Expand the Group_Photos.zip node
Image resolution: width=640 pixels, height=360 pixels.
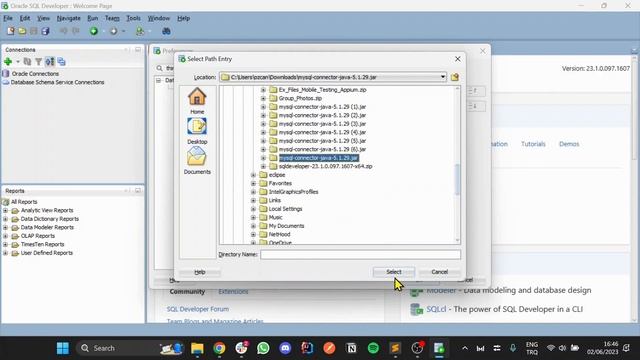(263, 98)
